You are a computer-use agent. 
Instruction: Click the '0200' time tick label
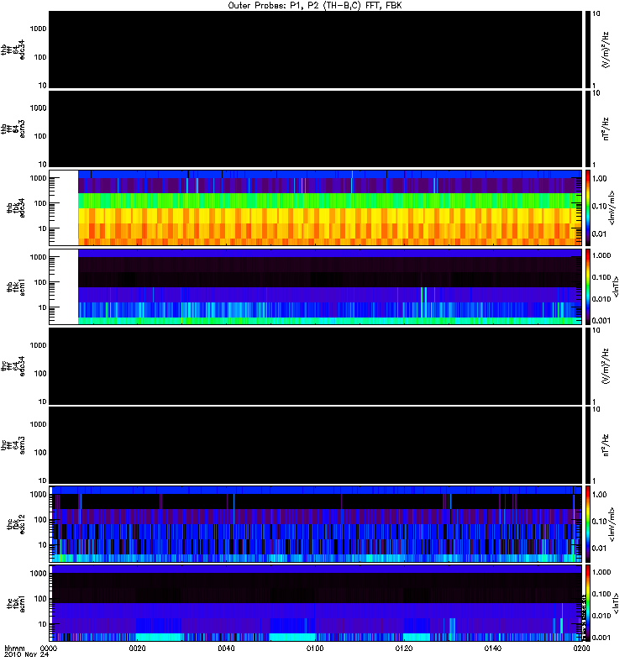click(581, 648)
